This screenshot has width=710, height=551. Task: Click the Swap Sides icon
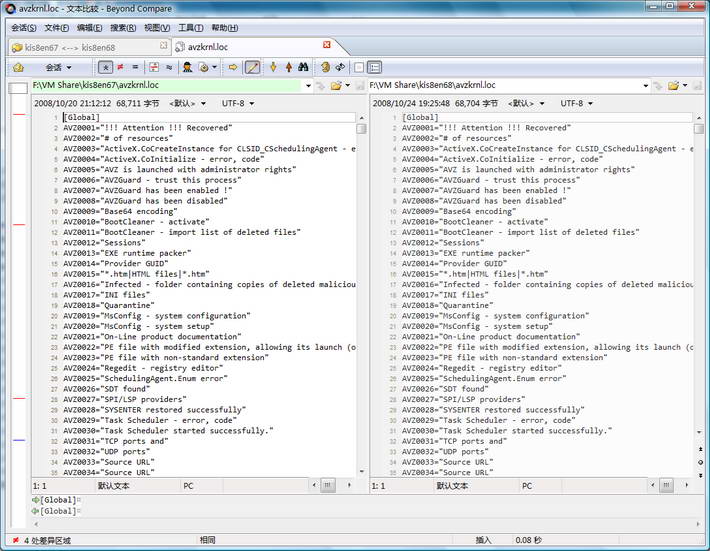pyautogui.click(x=340, y=67)
